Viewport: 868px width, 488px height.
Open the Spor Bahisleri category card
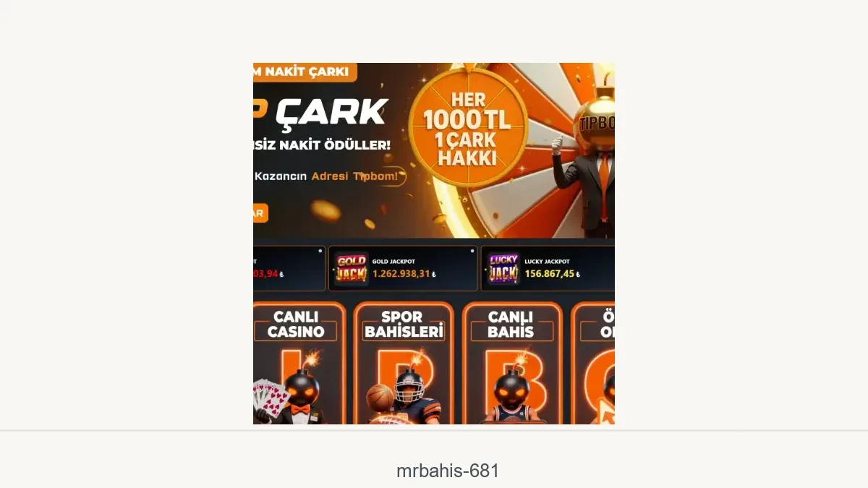point(404,363)
